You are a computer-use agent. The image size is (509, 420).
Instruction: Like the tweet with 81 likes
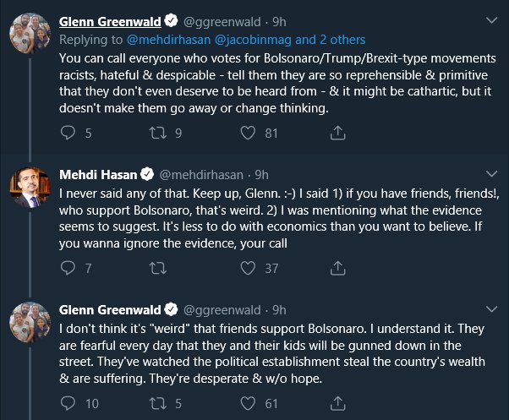click(x=247, y=132)
